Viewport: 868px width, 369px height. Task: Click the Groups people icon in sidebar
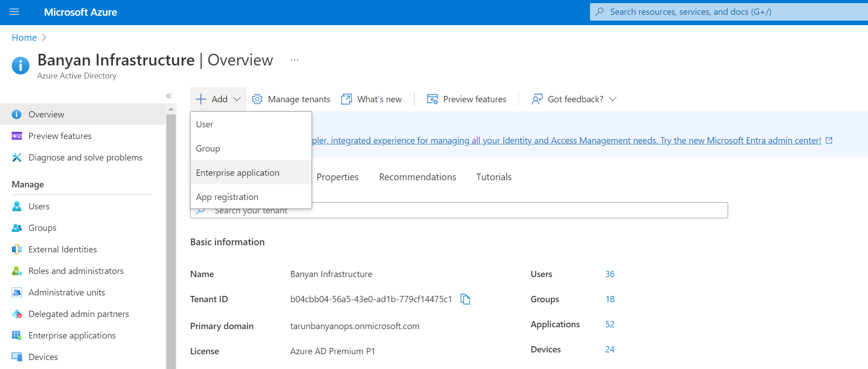coord(17,228)
